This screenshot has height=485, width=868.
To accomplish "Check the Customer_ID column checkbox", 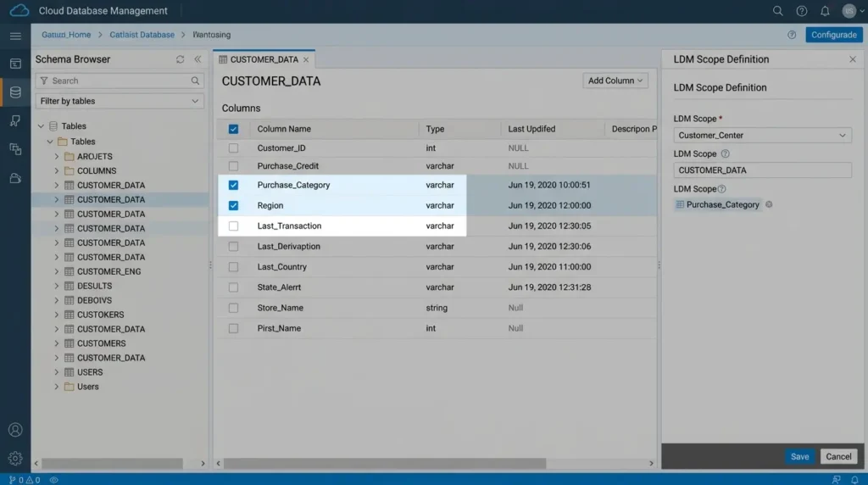I will pyautogui.click(x=234, y=148).
